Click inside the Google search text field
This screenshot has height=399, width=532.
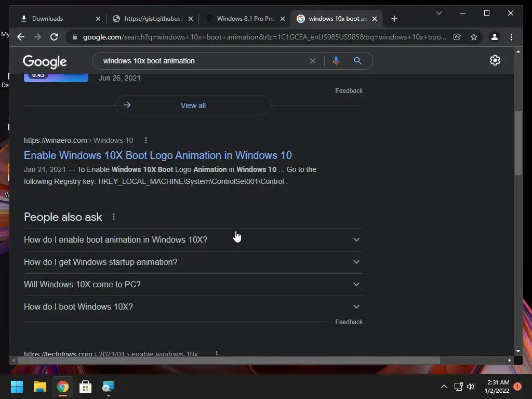pyautogui.click(x=204, y=61)
